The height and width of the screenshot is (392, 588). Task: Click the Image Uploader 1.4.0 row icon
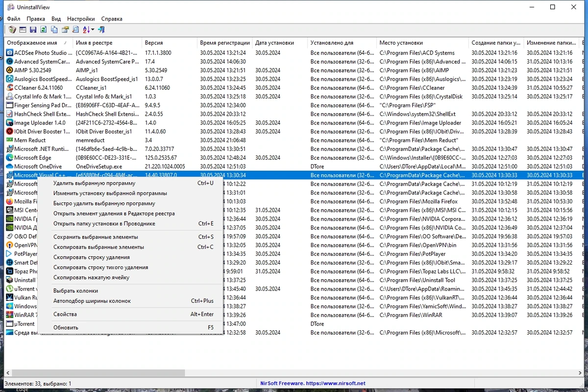pyautogui.click(x=9, y=123)
